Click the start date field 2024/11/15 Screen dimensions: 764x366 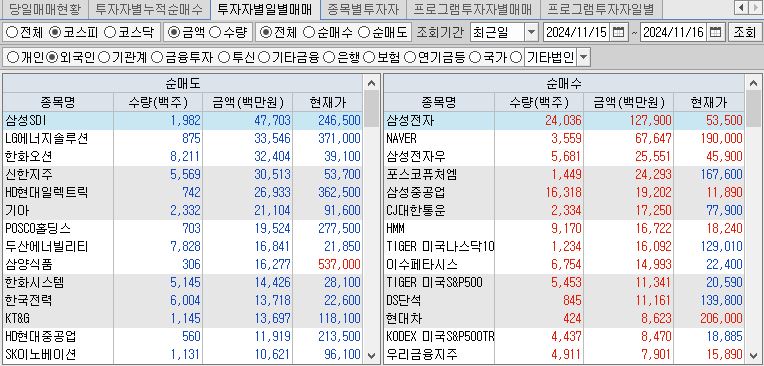[577, 33]
